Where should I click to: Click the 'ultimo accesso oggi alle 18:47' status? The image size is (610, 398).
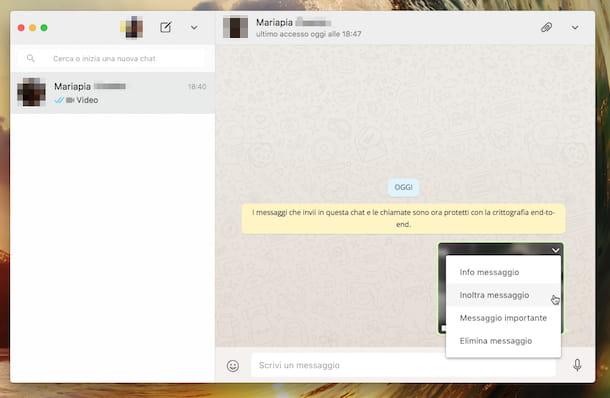[x=309, y=34]
